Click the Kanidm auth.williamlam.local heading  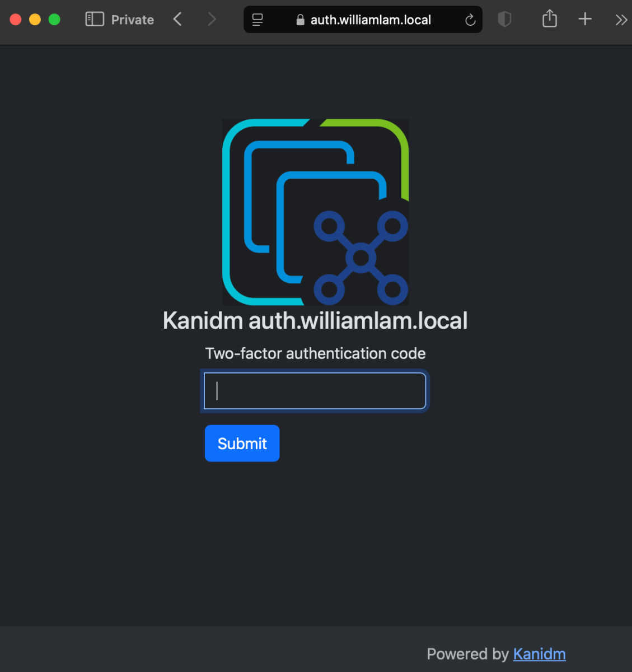[x=315, y=321]
